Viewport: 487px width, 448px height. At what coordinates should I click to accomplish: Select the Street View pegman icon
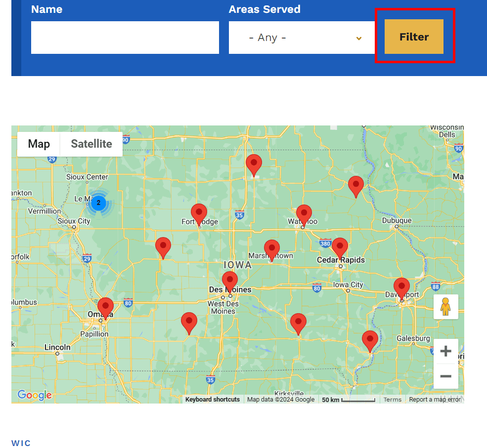(445, 307)
